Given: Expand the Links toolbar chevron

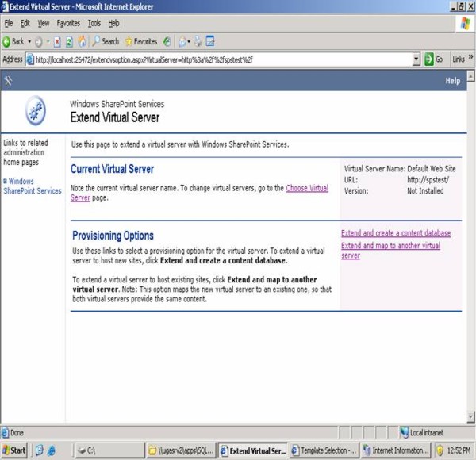Looking at the screenshot, I should pos(470,57).
